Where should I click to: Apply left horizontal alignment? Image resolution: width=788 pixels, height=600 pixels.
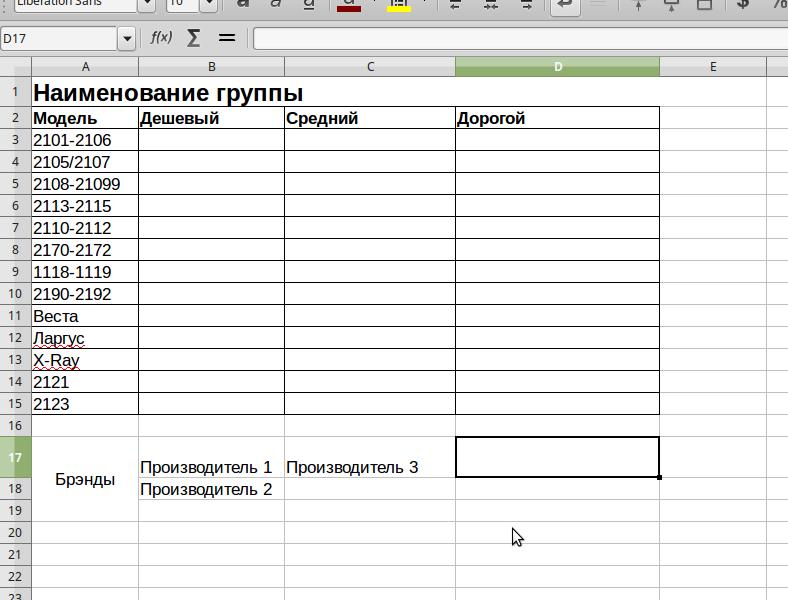(x=456, y=5)
